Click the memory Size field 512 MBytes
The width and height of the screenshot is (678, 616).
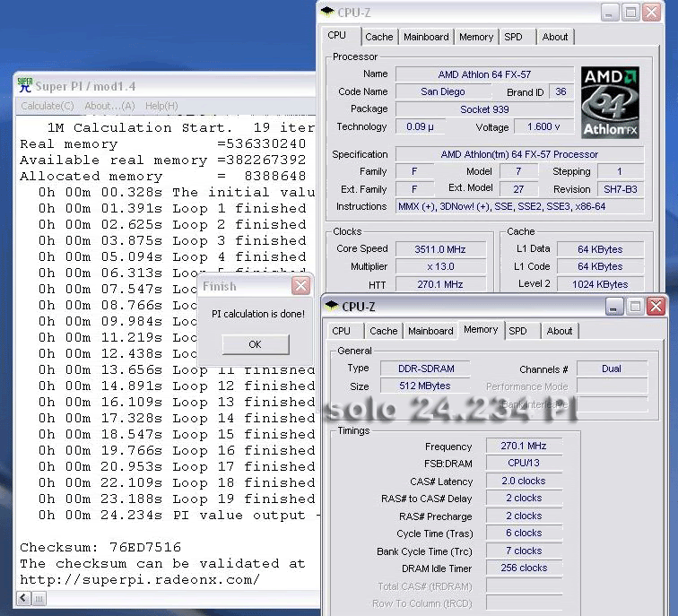pyautogui.click(x=426, y=386)
